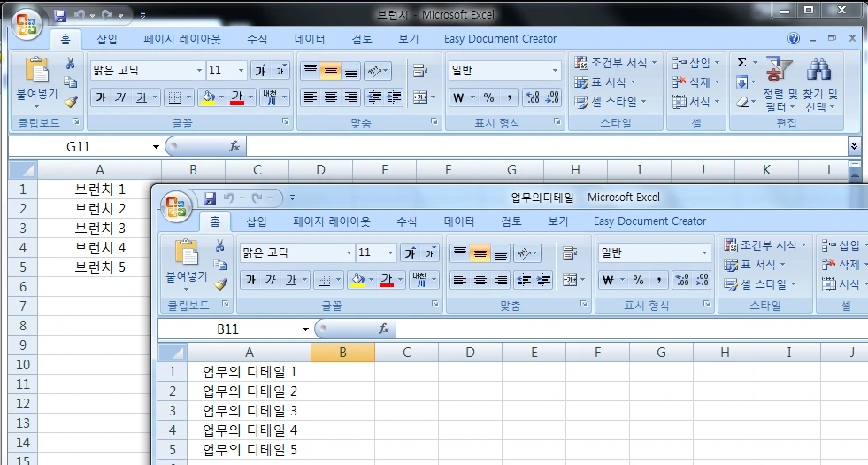Open 수식 tab in 브런치 window
The height and width of the screenshot is (465, 868).
point(257,39)
